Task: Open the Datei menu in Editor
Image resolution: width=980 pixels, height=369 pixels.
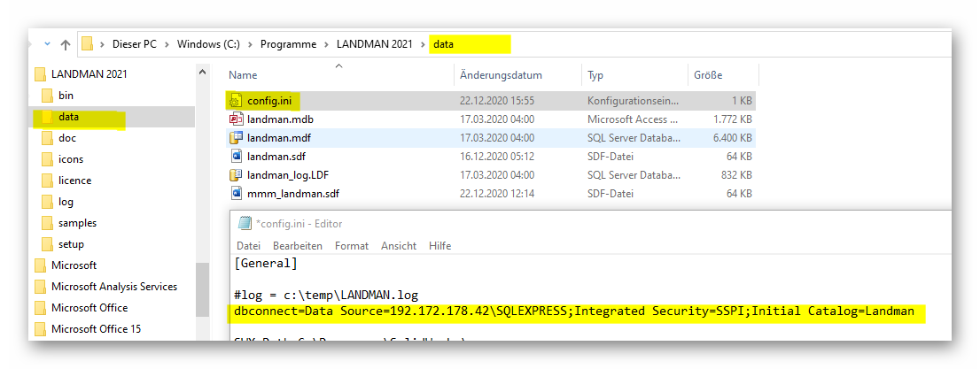Action: [248, 245]
